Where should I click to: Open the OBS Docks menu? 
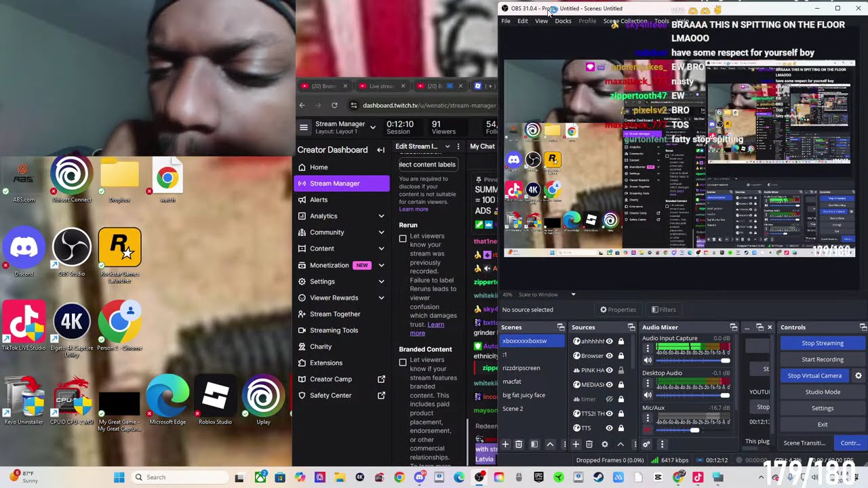pyautogui.click(x=564, y=21)
